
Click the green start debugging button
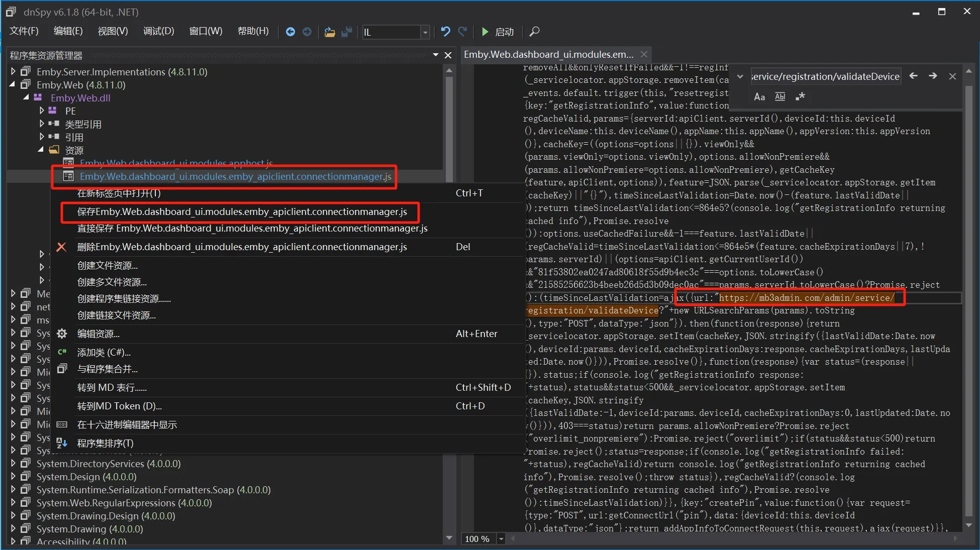[x=485, y=32]
